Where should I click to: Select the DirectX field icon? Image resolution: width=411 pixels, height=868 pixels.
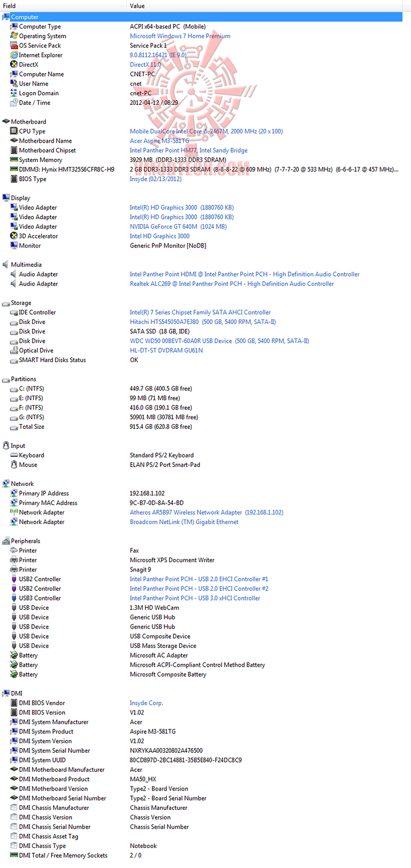coord(14,64)
